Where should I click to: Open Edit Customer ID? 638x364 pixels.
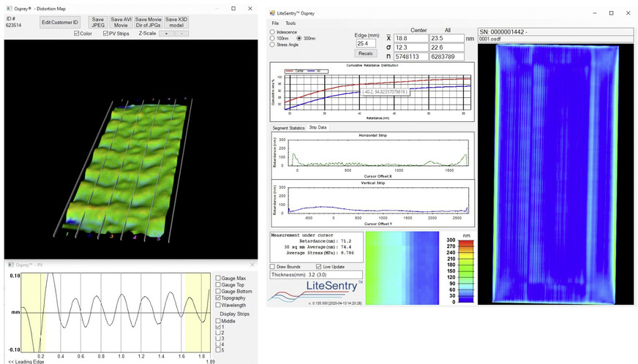(59, 23)
